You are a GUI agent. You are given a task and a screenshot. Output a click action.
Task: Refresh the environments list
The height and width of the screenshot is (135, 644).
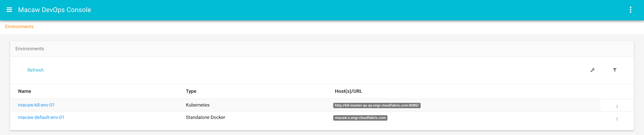coord(35,70)
